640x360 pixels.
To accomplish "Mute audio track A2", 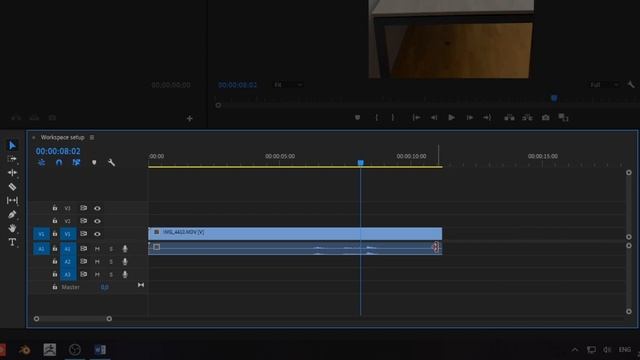I will click(97, 262).
